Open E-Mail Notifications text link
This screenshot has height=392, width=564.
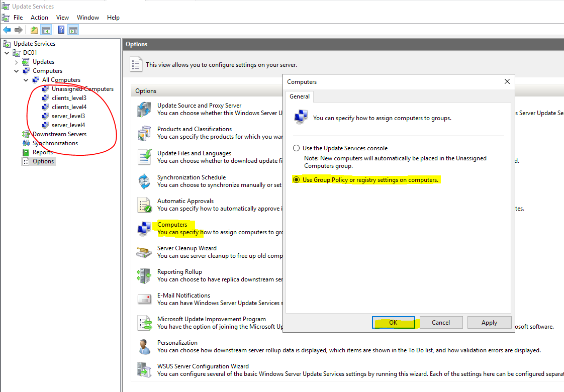pos(183,296)
